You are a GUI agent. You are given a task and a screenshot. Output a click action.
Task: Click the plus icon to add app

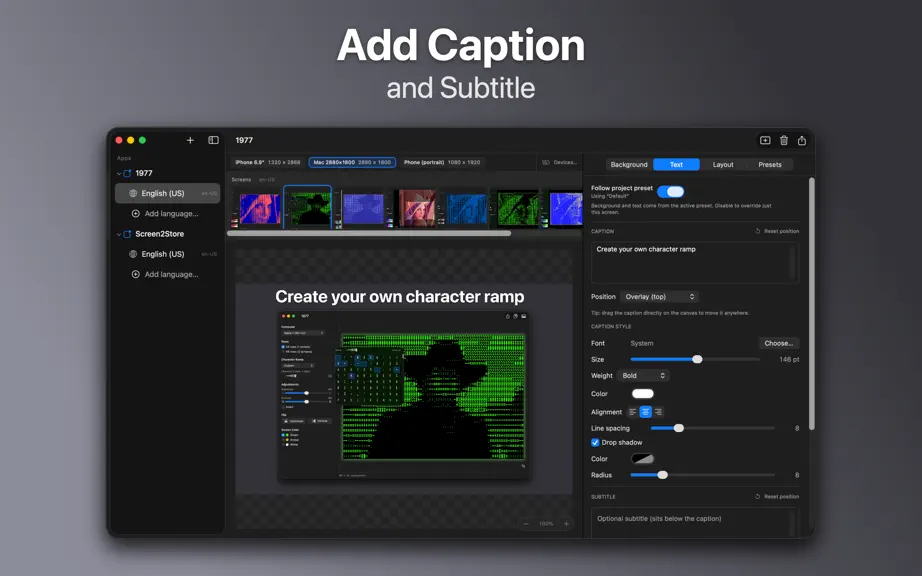coord(190,140)
